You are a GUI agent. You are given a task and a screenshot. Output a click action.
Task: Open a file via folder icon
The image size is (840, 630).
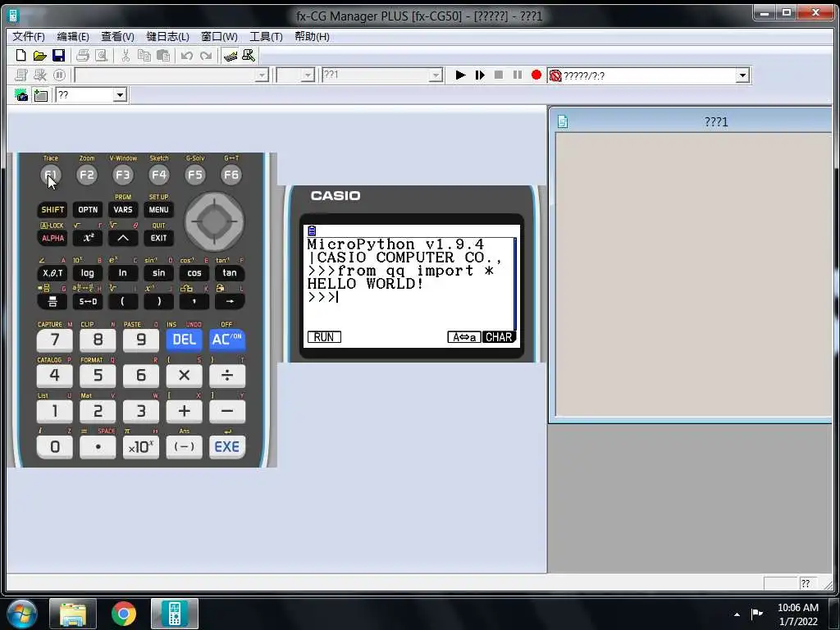39,56
